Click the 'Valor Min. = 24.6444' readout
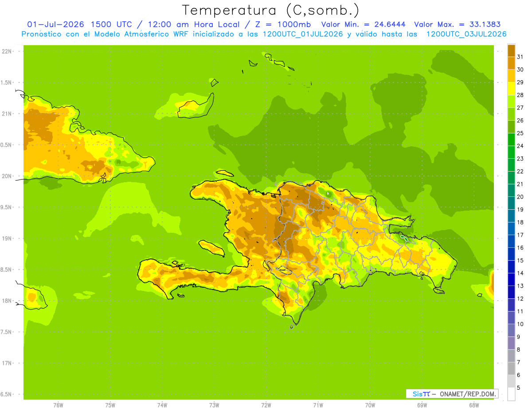The width and height of the screenshot is (532, 411). 363,24
